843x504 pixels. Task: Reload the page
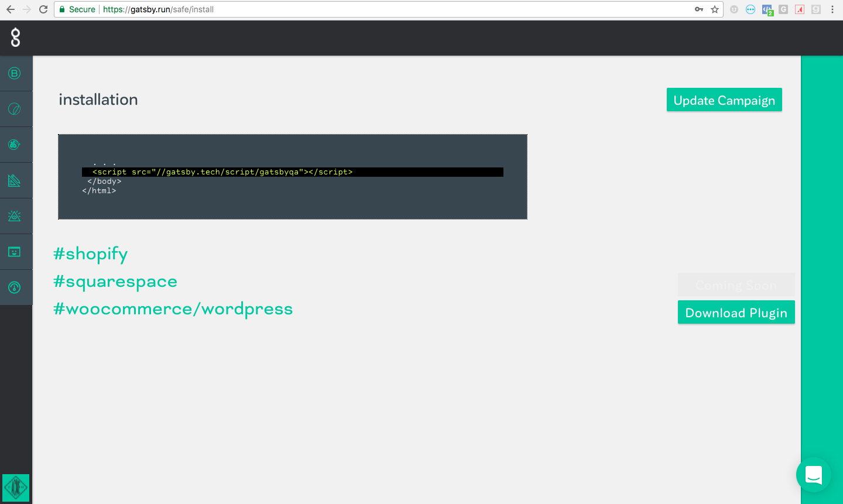(x=43, y=9)
